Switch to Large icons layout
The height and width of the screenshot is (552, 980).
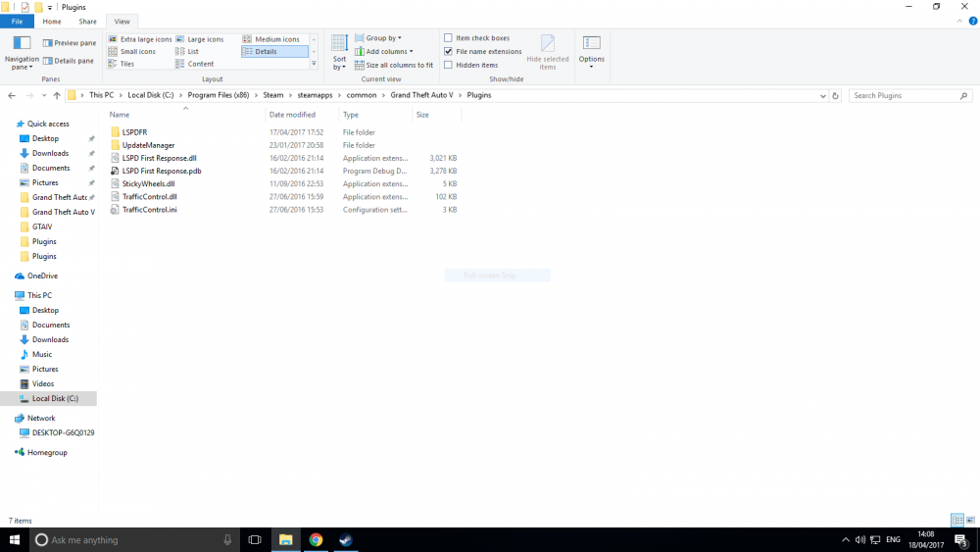[x=199, y=39]
